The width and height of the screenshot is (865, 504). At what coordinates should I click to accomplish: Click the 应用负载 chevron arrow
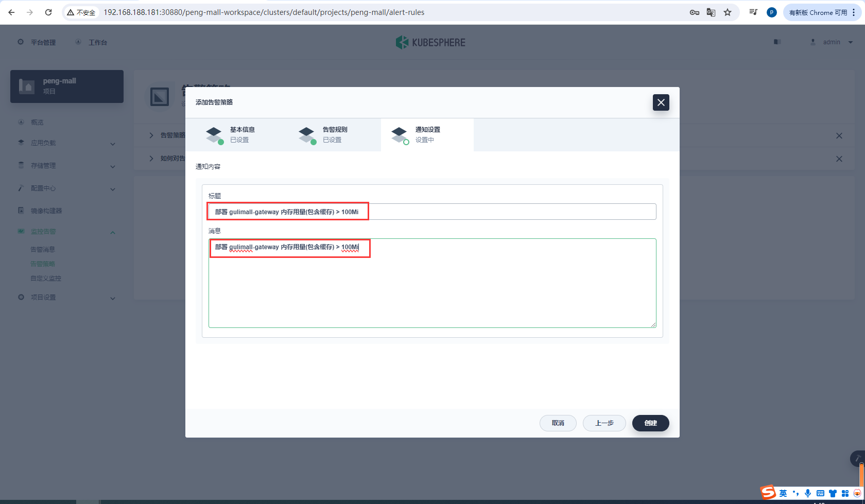(113, 144)
